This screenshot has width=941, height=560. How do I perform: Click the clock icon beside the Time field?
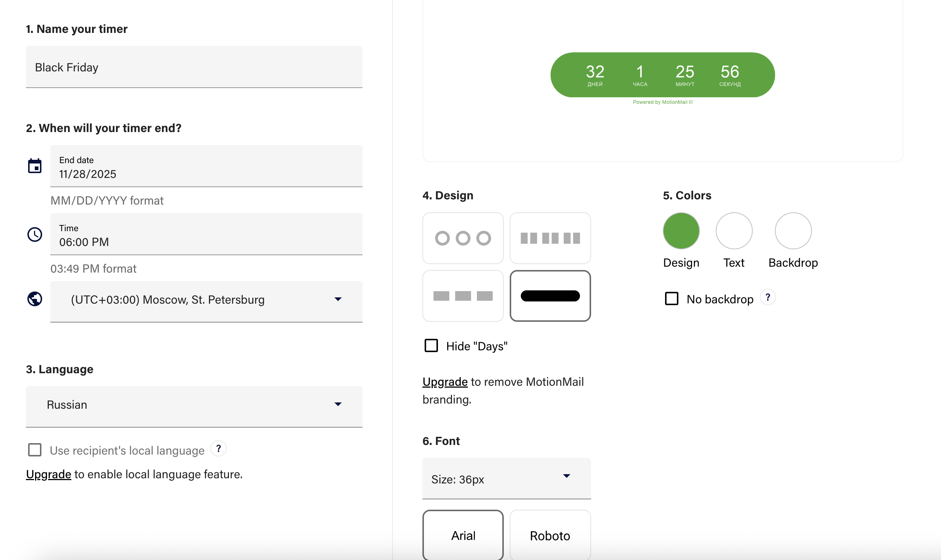tap(35, 235)
